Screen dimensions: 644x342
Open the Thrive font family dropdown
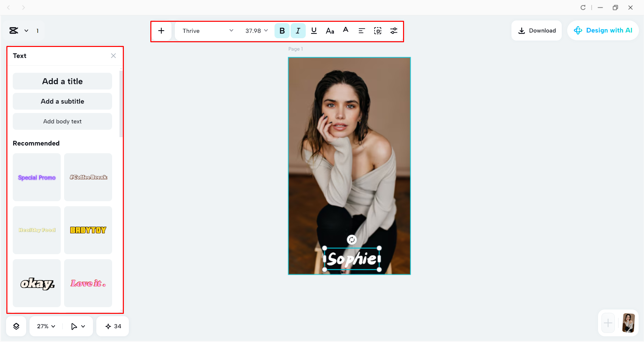pyautogui.click(x=206, y=31)
